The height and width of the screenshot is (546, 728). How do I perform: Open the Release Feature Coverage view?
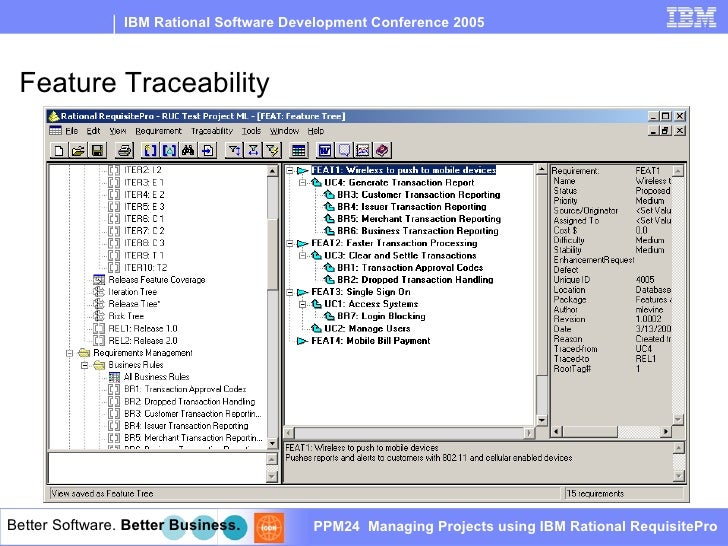(x=156, y=280)
